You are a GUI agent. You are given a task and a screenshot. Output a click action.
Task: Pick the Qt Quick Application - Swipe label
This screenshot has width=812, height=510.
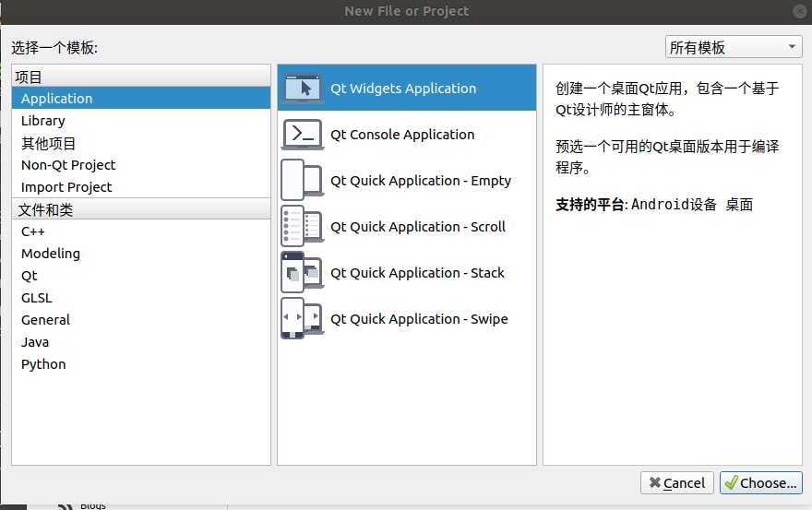[419, 319]
